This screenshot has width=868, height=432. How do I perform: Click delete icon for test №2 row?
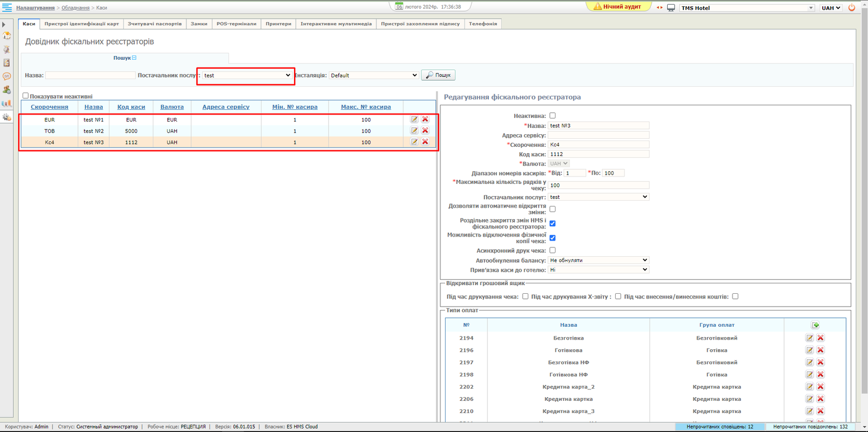[425, 131]
